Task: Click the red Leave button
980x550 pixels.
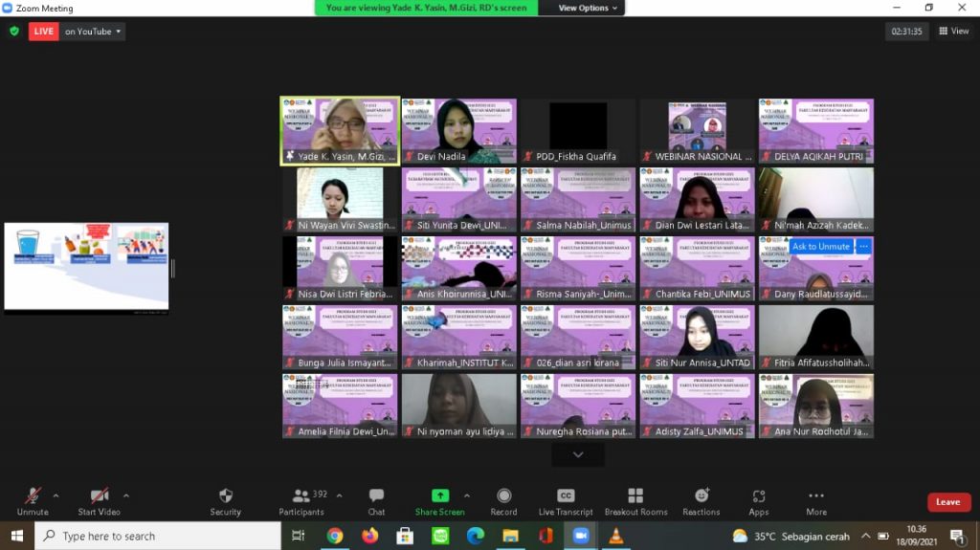Action: (947, 502)
